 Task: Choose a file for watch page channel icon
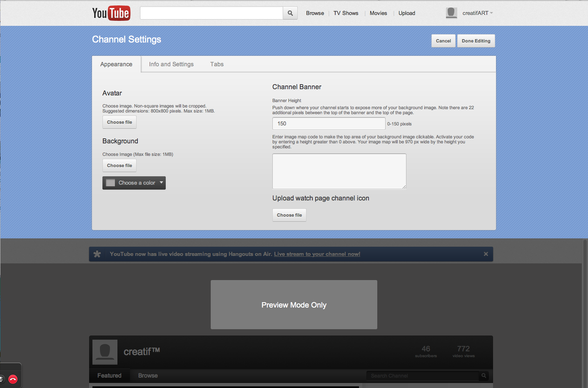[289, 215]
